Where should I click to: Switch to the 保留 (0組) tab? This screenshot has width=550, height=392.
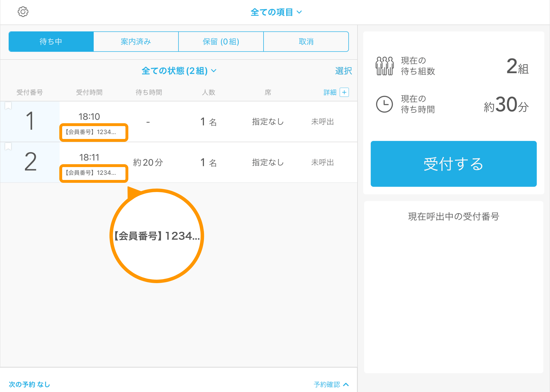pos(221,42)
